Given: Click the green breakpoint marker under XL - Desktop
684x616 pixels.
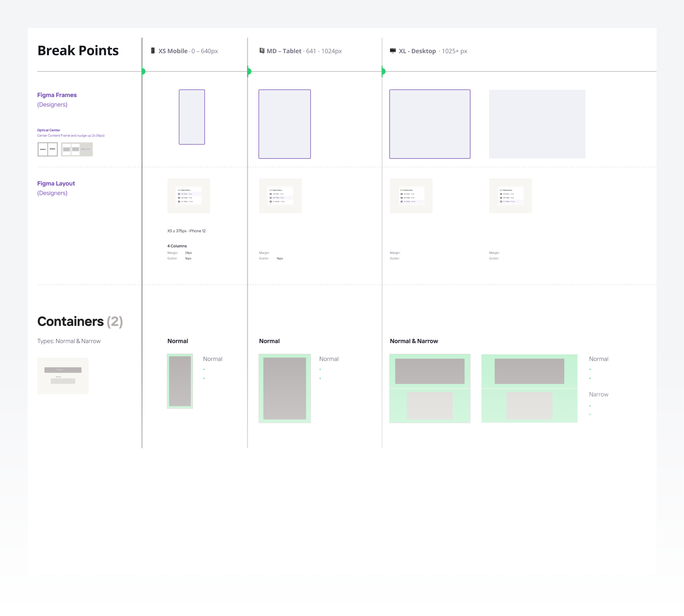Looking at the screenshot, I should [383, 71].
